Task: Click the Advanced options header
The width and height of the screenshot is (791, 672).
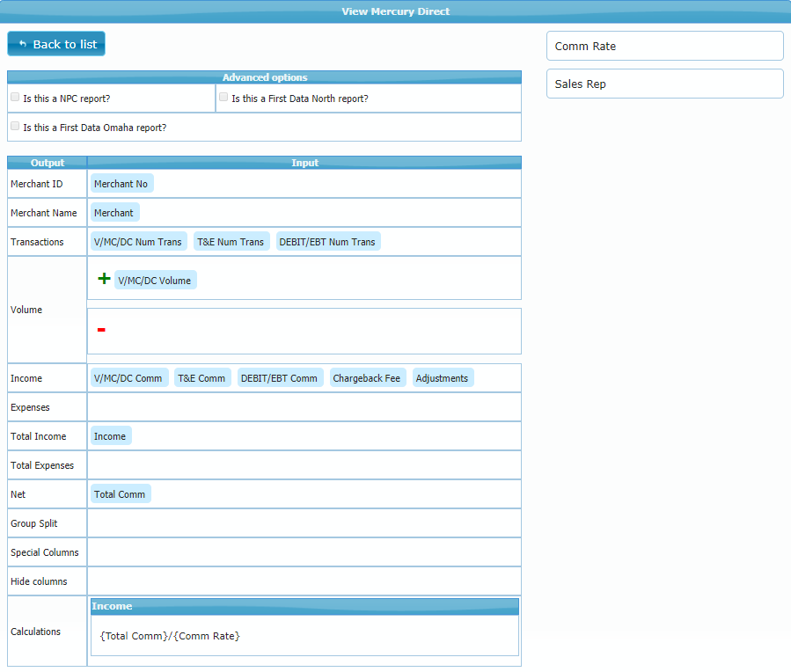Action: point(264,77)
